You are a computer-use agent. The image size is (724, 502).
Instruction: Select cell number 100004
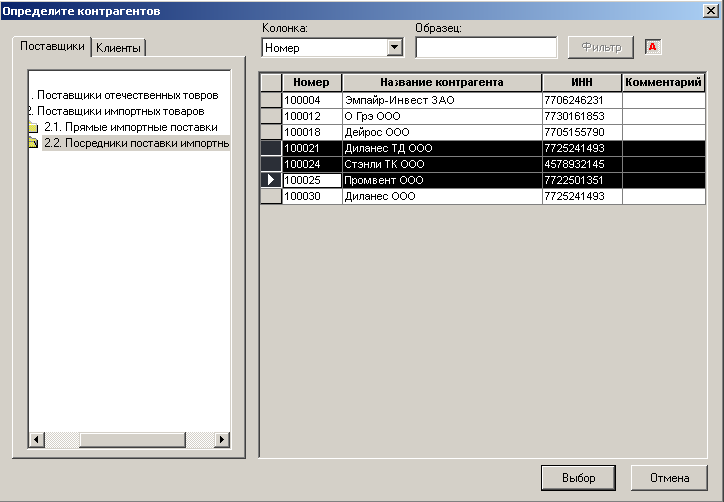coord(312,100)
